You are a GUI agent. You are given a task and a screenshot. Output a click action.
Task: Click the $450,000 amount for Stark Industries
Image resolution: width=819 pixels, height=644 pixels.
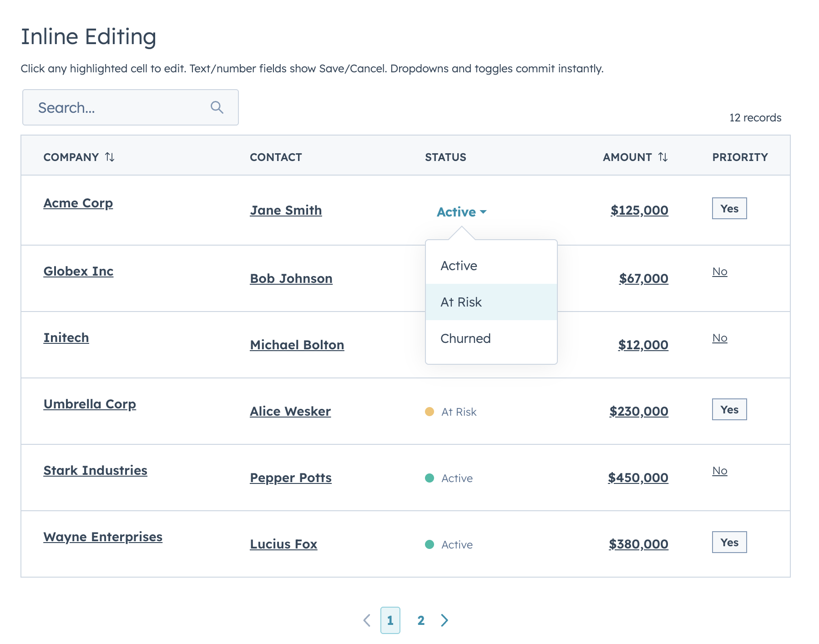(638, 478)
